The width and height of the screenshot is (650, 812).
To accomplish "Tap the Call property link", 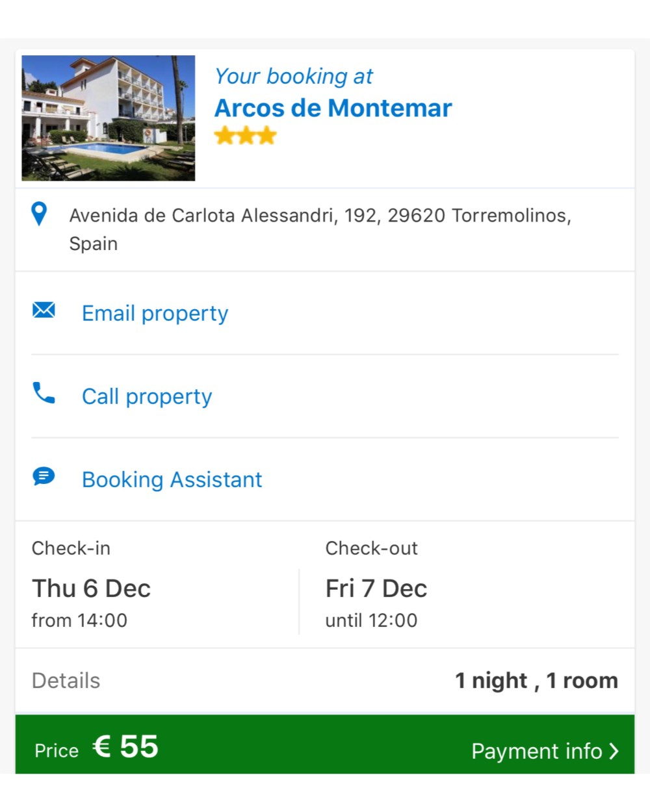I will tap(147, 396).
